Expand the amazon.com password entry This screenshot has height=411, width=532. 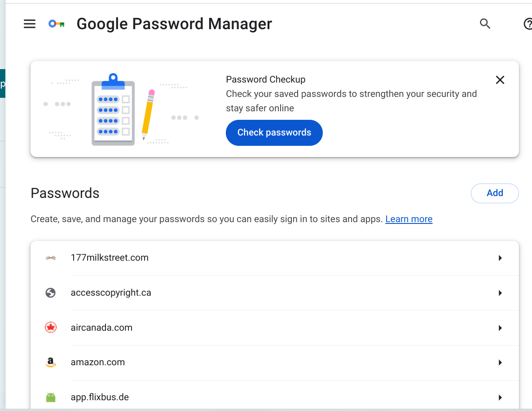(x=500, y=362)
